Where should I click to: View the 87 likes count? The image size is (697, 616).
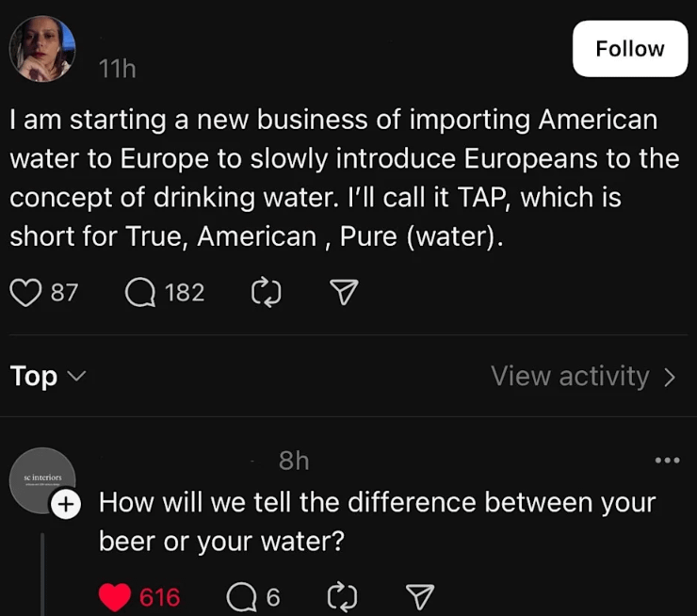[64, 293]
